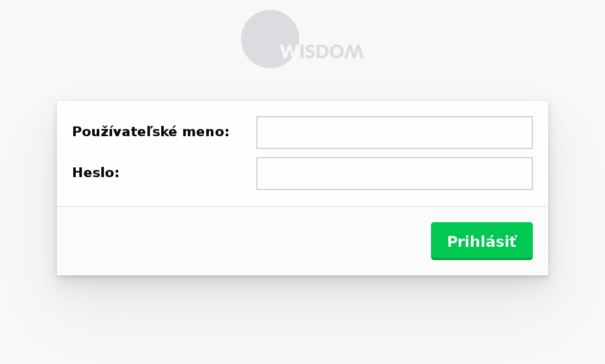This screenshot has height=364, width=605.
Task: Log in using the green button
Action: (x=482, y=241)
